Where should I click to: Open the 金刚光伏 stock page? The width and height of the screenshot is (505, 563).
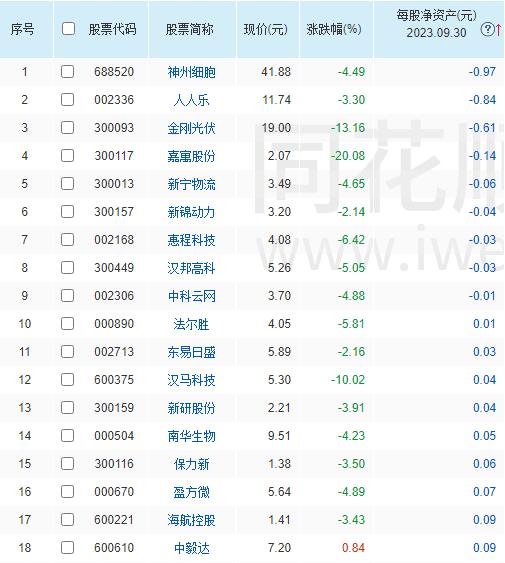(x=191, y=128)
